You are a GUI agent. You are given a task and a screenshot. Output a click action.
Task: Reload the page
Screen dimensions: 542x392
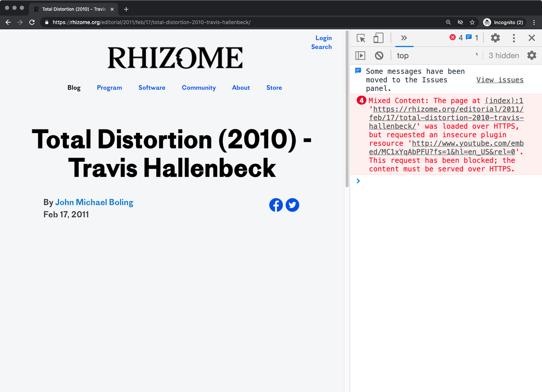(32, 22)
